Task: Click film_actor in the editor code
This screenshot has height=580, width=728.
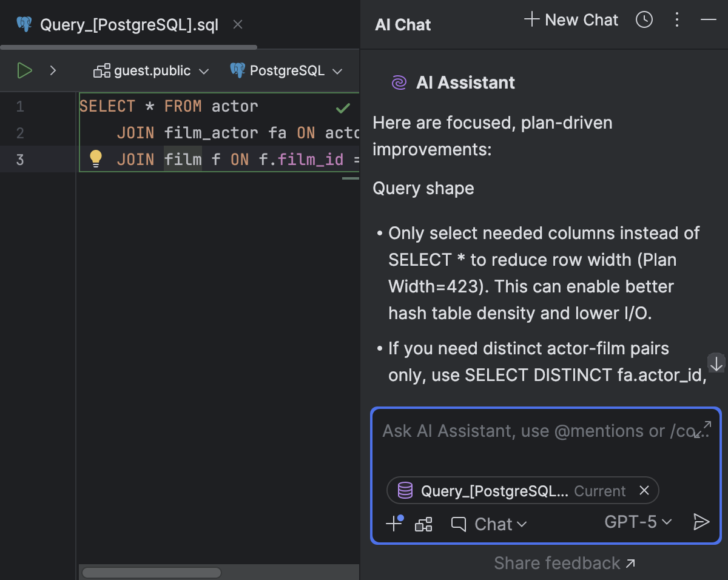Action: coord(211,133)
